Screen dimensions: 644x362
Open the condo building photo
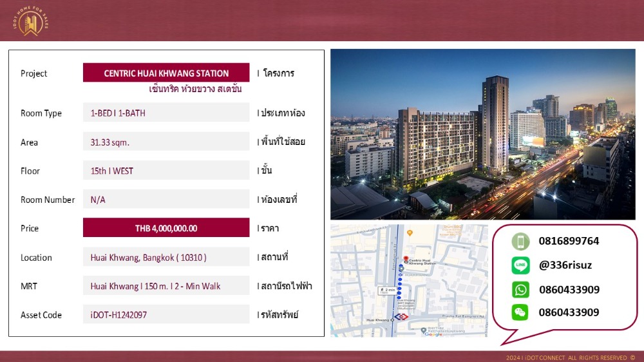click(x=482, y=135)
